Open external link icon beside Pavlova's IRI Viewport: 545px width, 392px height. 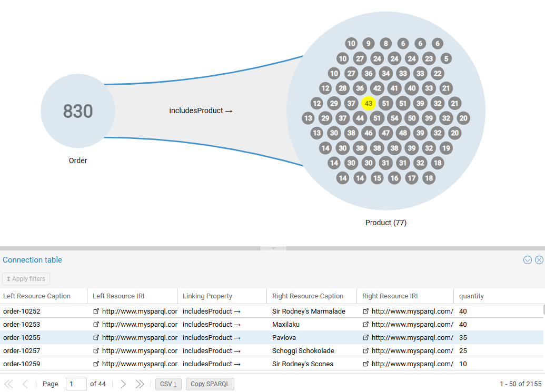365,337
